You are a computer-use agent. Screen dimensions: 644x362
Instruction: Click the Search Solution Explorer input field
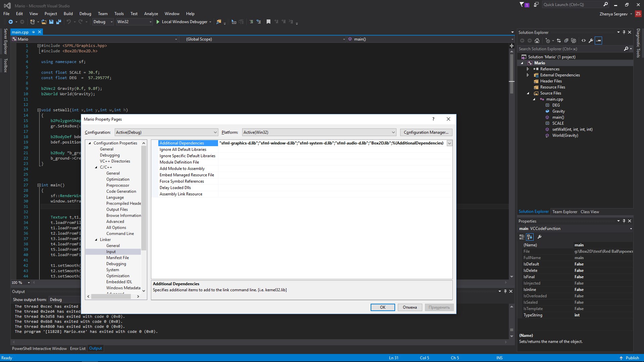point(570,49)
